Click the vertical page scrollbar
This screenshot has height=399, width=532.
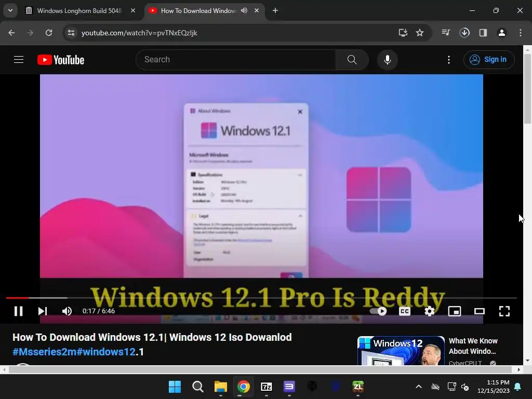tap(528, 89)
